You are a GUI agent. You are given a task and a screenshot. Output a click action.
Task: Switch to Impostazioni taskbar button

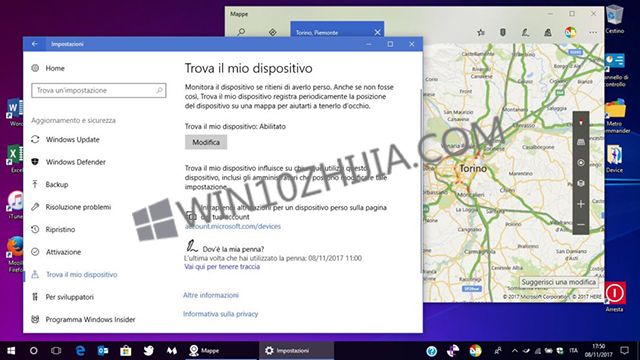point(296,350)
